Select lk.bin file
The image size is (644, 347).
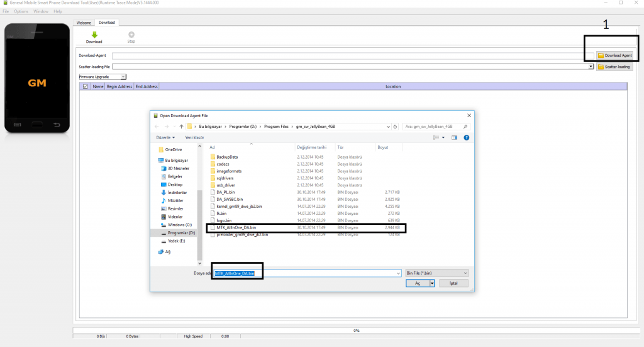coord(221,213)
